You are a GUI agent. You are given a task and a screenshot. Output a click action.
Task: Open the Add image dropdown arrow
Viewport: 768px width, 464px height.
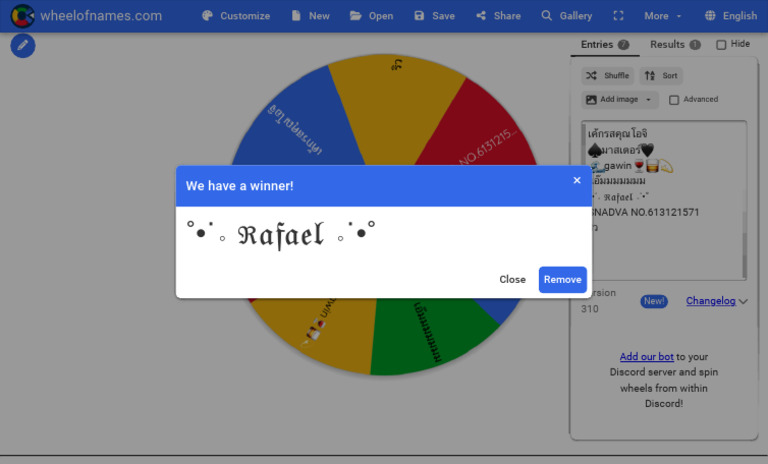[648, 99]
